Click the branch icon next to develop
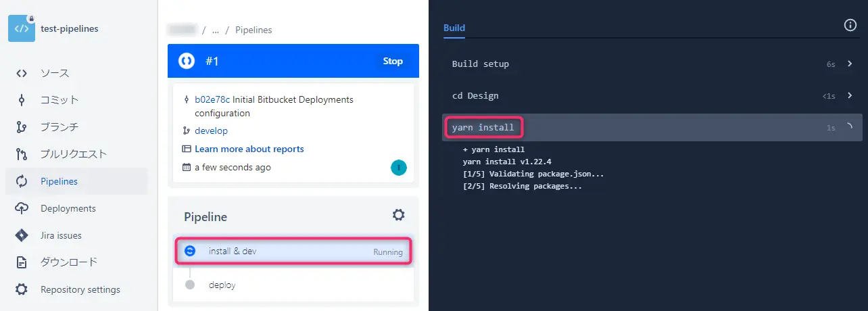The image size is (868, 311). pos(187,130)
